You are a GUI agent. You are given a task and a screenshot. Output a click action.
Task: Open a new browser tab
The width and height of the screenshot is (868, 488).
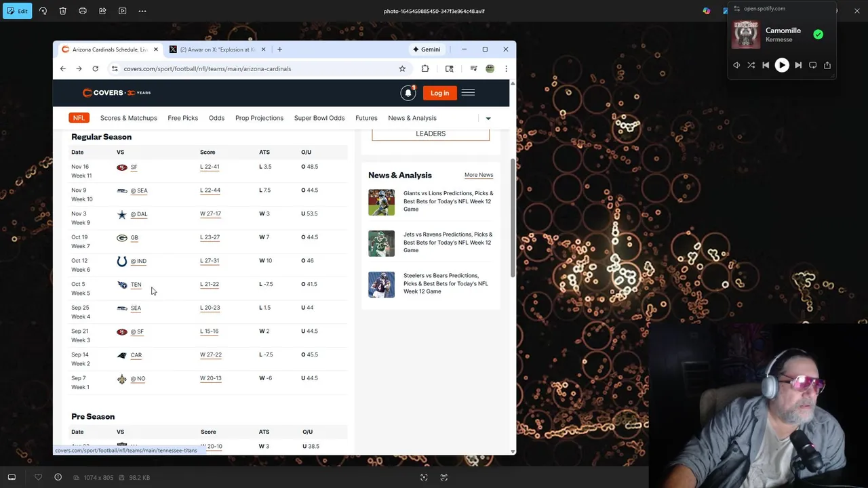point(279,49)
